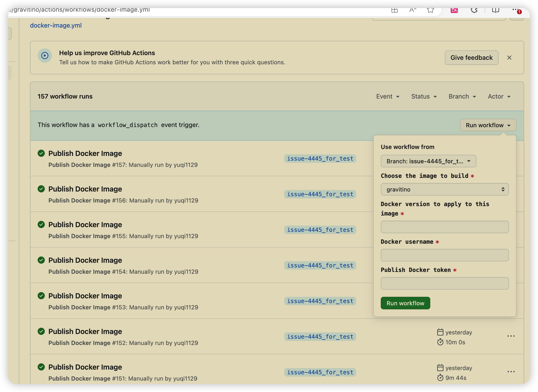Open the three-dots menu for run #152
The width and height of the screenshot is (538, 392).
click(511, 336)
